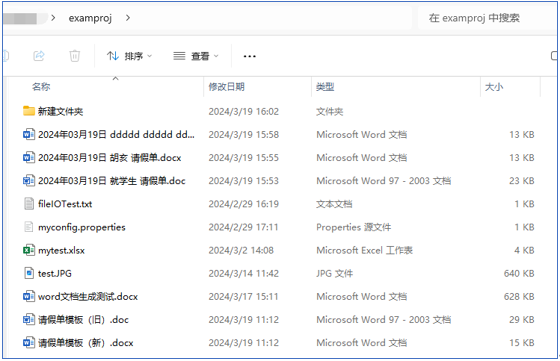Click Microsoft Excel 工作表 type cell
This screenshot has height=361, width=560.
click(x=364, y=251)
